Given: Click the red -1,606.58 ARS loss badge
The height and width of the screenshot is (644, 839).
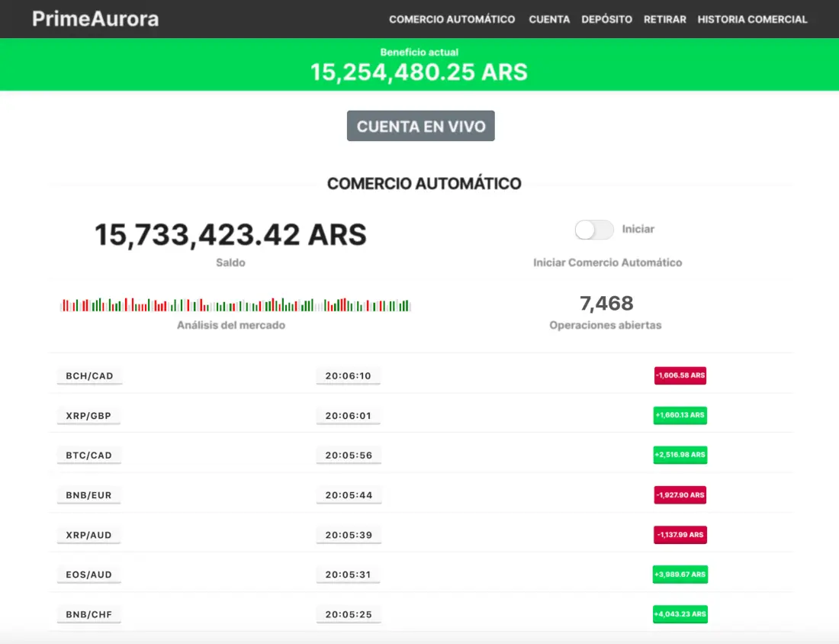Looking at the screenshot, I should (x=680, y=375).
